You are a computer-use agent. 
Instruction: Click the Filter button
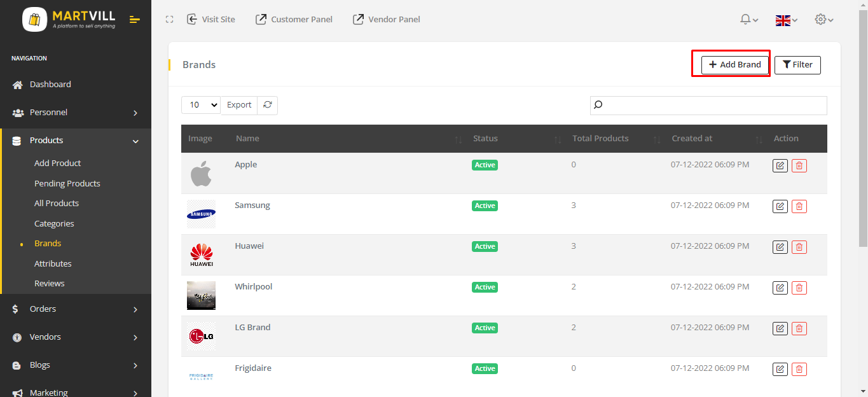797,65
